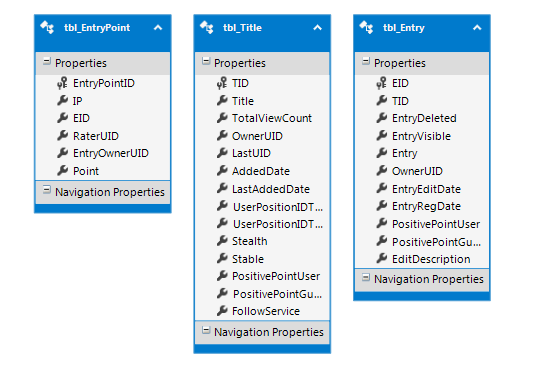Click the wrench icon beside EntryRegDate

pos(382,205)
